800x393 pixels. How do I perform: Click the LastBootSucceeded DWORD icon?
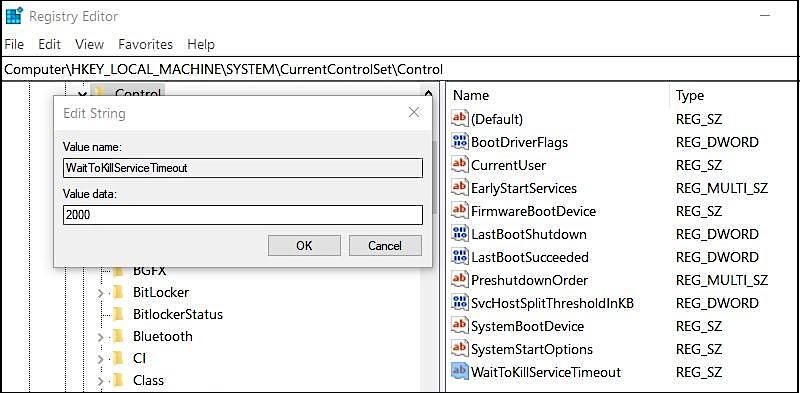click(460, 256)
